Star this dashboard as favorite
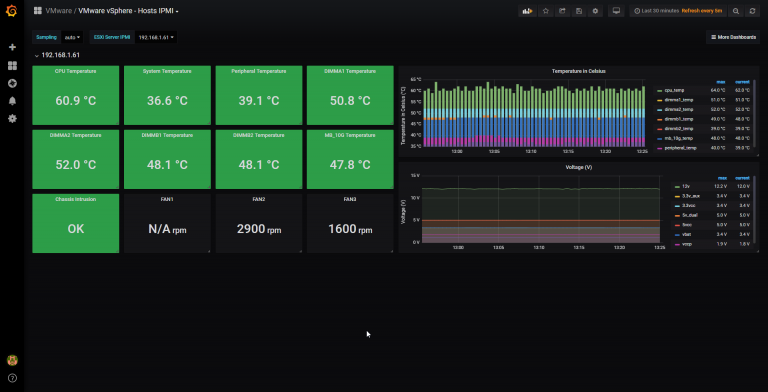The width and height of the screenshot is (768, 392). coord(546,11)
